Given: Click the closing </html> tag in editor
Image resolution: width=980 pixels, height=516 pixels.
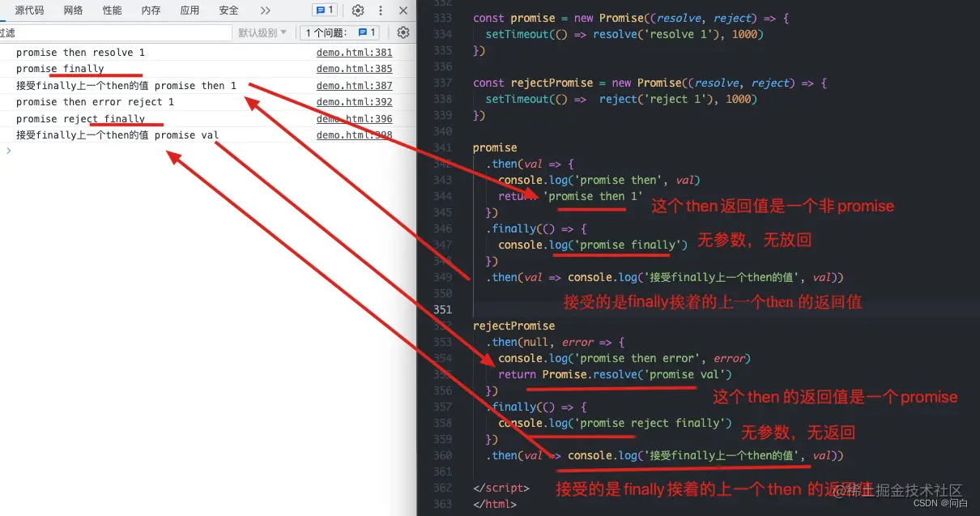Looking at the screenshot, I should tap(494, 504).
